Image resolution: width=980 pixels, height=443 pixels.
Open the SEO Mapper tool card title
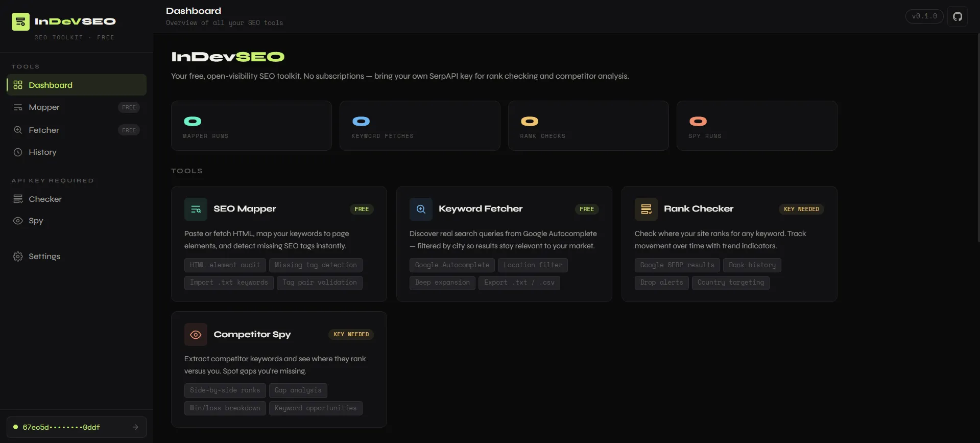click(x=245, y=208)
